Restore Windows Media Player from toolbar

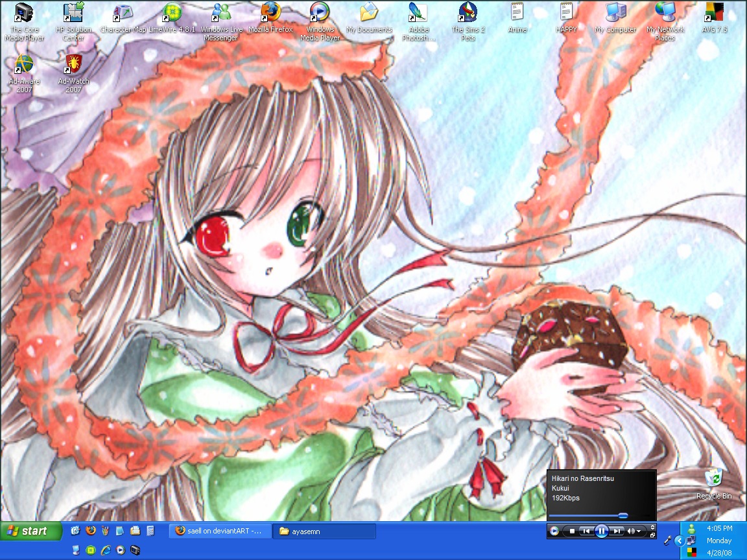click(653, 535)
